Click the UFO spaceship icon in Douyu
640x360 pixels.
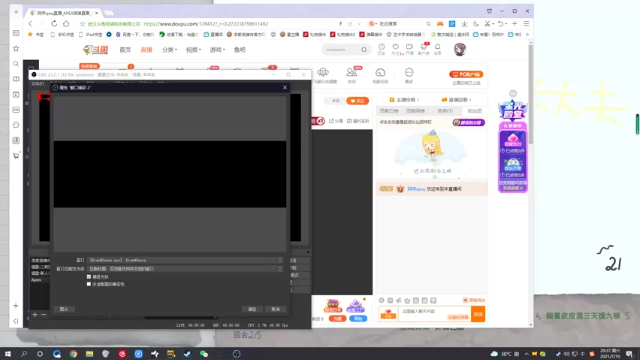click(323, 73)
